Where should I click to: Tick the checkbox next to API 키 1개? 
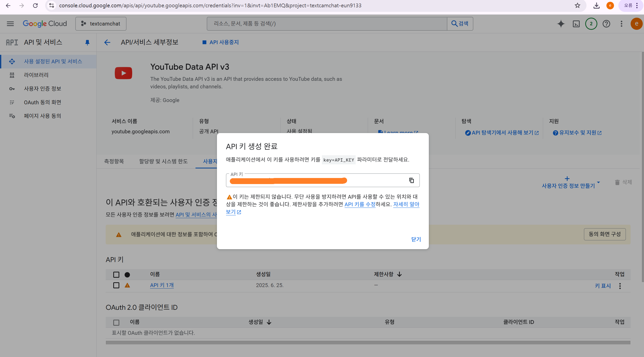[x=116, y=285]
